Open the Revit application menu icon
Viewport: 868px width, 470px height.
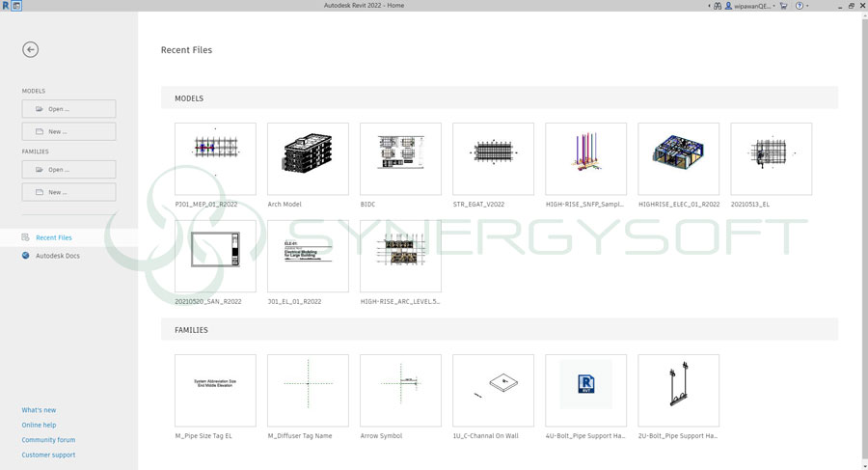click(x=6, y=6)
